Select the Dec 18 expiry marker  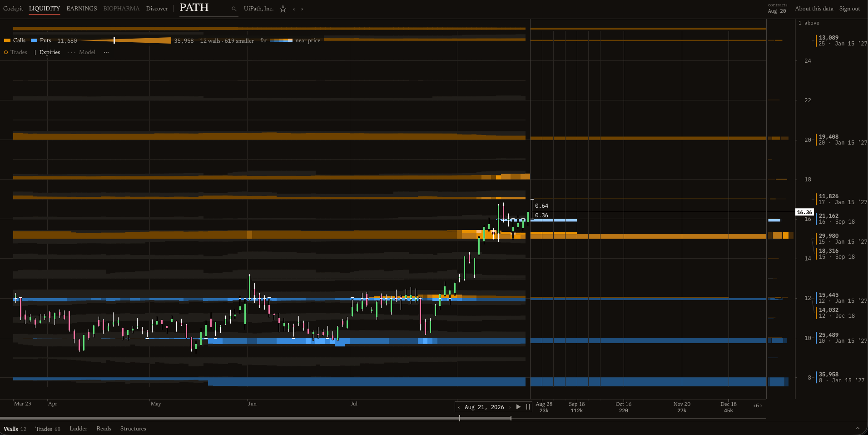click(x=729, y=407)
